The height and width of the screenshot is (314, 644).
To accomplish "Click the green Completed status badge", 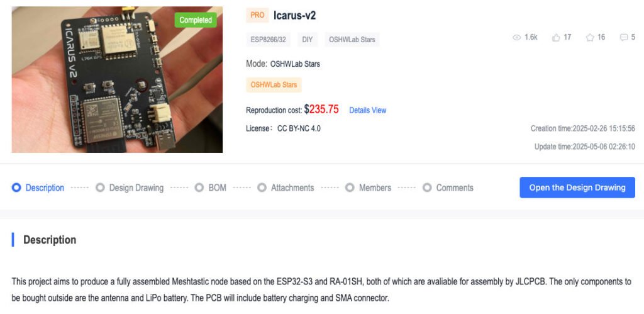I will pyautogui.click(x=196, y=20).
